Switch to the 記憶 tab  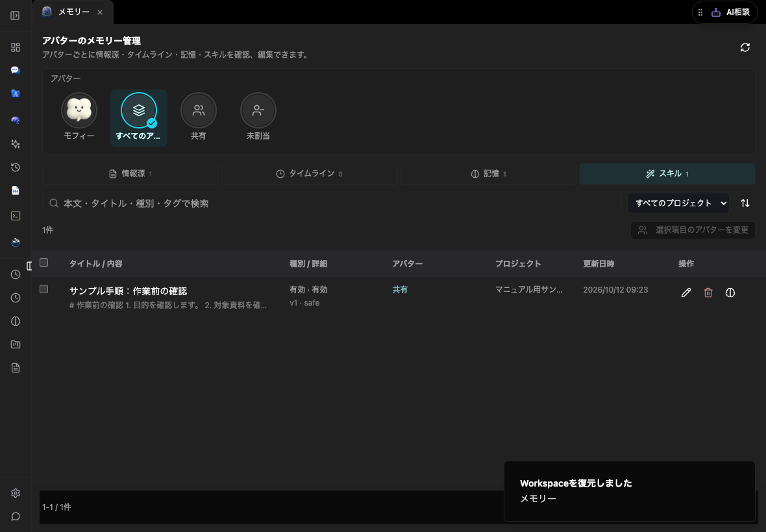click(488, 174)
